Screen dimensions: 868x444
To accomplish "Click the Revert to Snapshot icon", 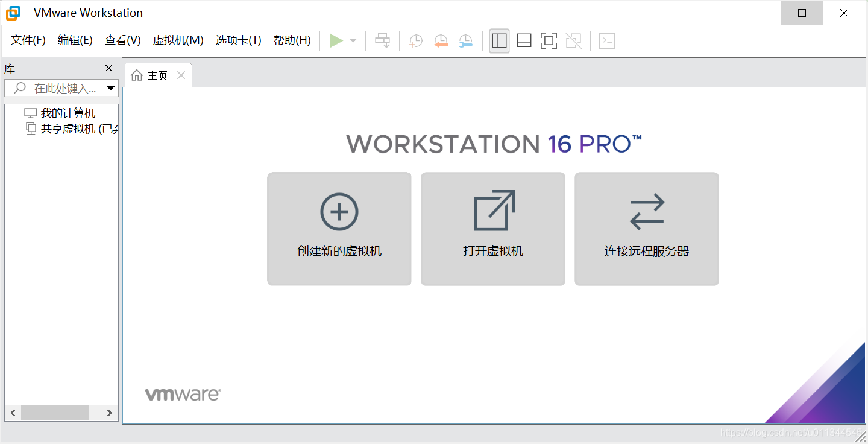I will tap(441, 40).
